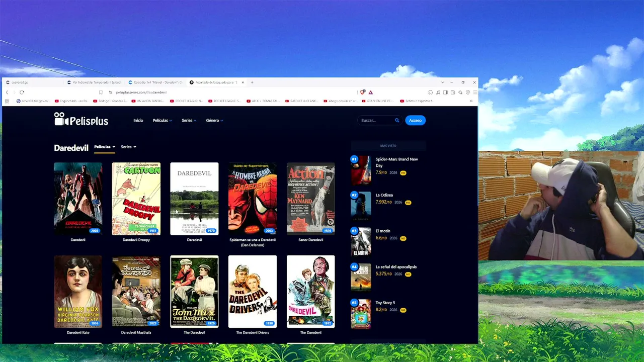Open the Daredevil Kate title link
This screenshot has width=644, height=362.
(x=78, y=332)
